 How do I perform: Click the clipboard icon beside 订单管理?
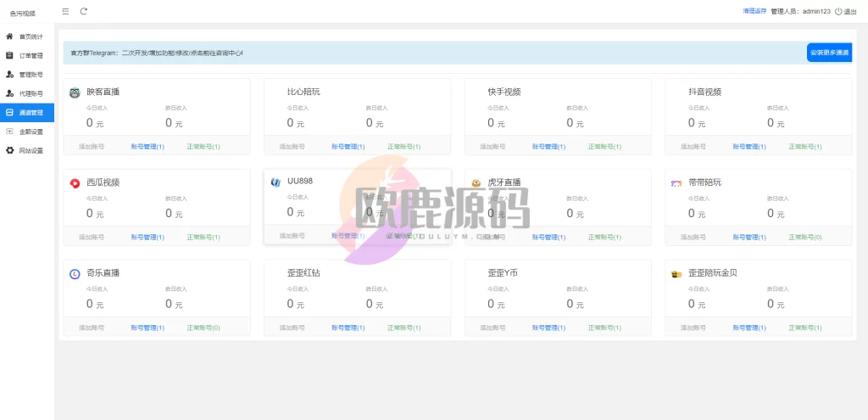coord(9,55)
